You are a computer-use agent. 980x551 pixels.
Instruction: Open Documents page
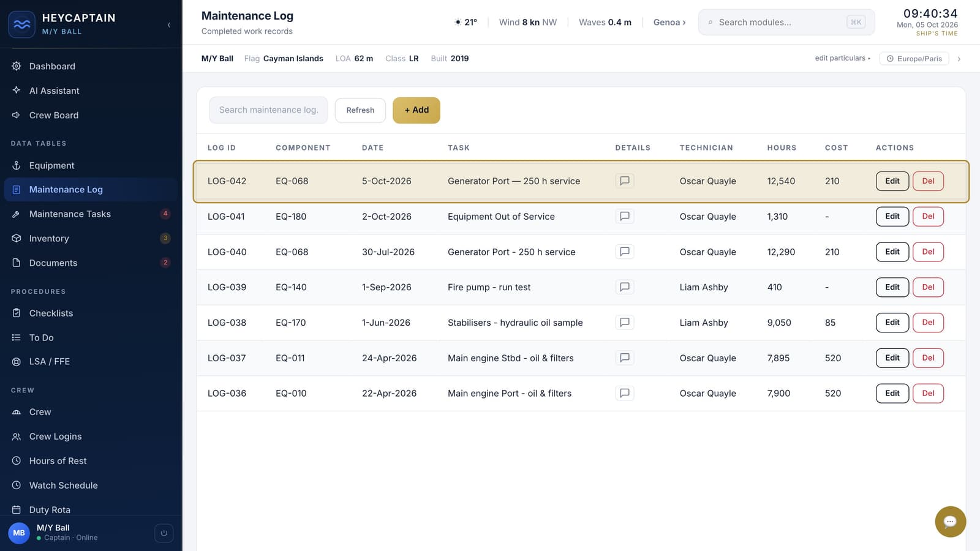pyautogui.click(x=91, y=263)
